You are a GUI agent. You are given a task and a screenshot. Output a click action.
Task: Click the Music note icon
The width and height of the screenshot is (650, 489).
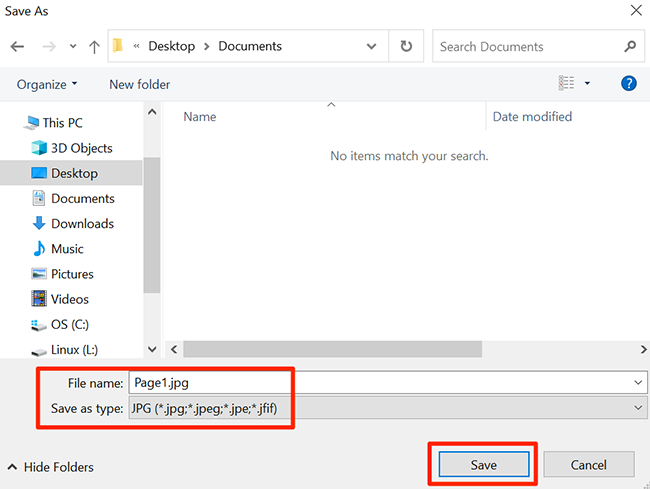click(39, 249)
